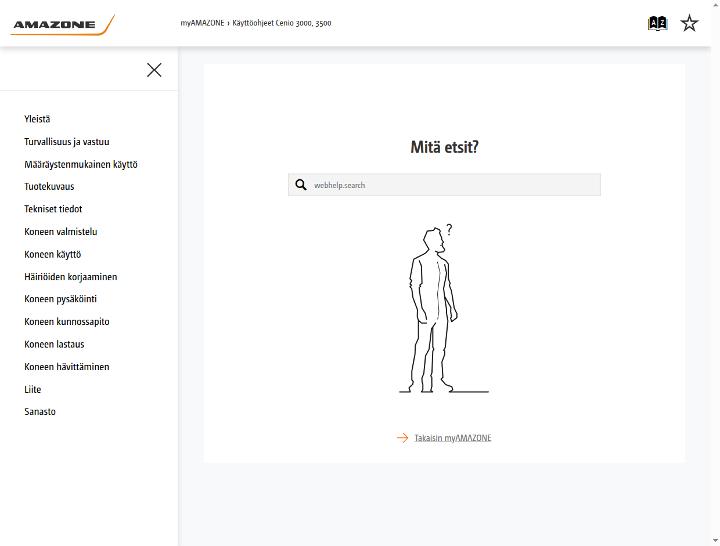
Task: Open the Yleistä chapter
Action: point(37,119)
